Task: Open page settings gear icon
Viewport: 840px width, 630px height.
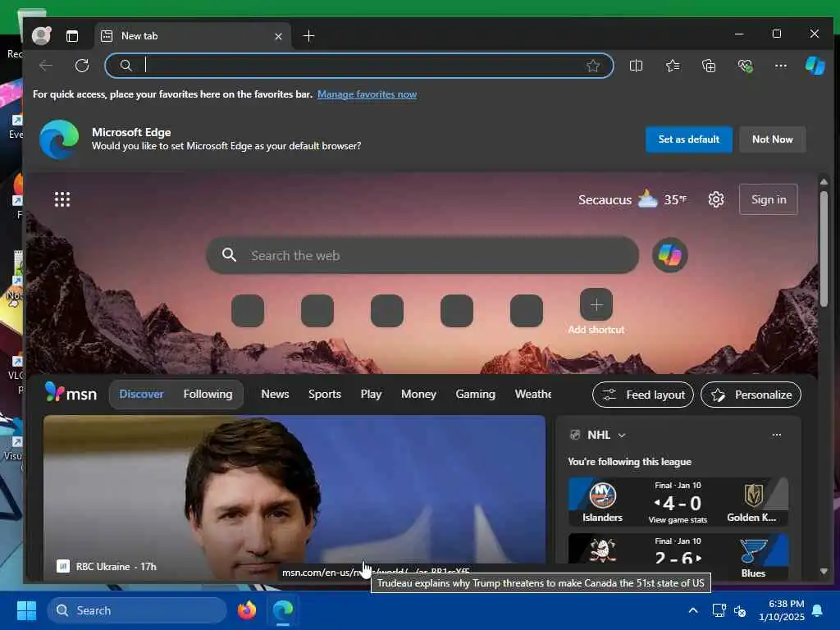Action: [715, 199]
